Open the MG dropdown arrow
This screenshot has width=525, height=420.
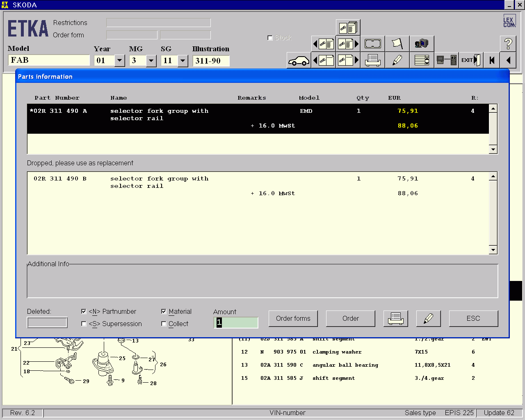click(151, 61)
